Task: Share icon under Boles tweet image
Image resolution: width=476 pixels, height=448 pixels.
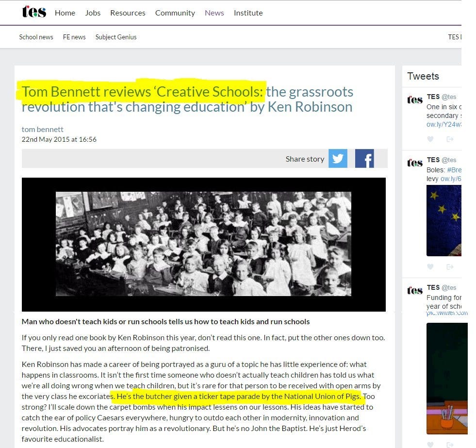Action: click(x=450, y=266)
